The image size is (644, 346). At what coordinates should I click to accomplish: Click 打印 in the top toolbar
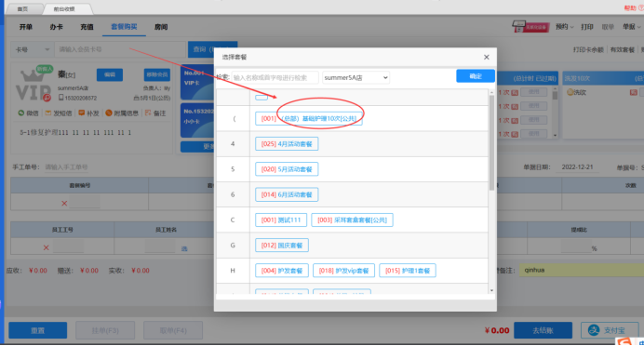click(587, 27)
